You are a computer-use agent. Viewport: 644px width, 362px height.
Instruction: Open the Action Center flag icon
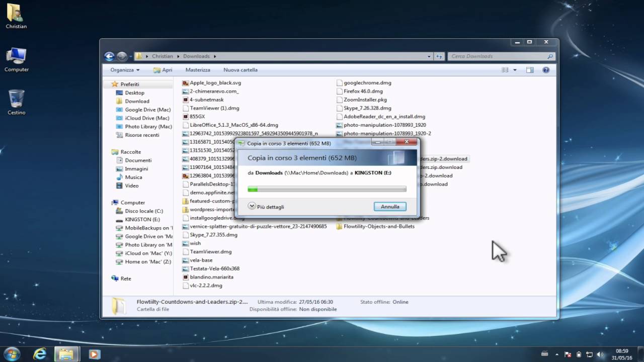(x=568, y=354)
